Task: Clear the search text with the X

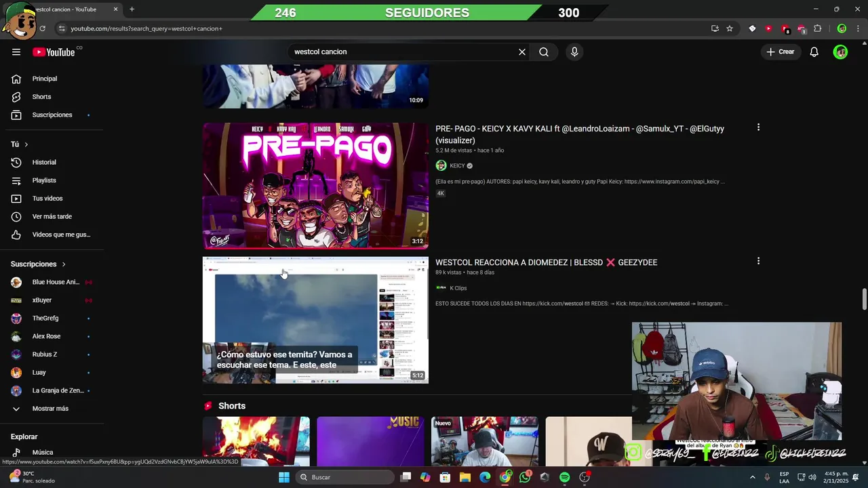Action: [522, 52]
